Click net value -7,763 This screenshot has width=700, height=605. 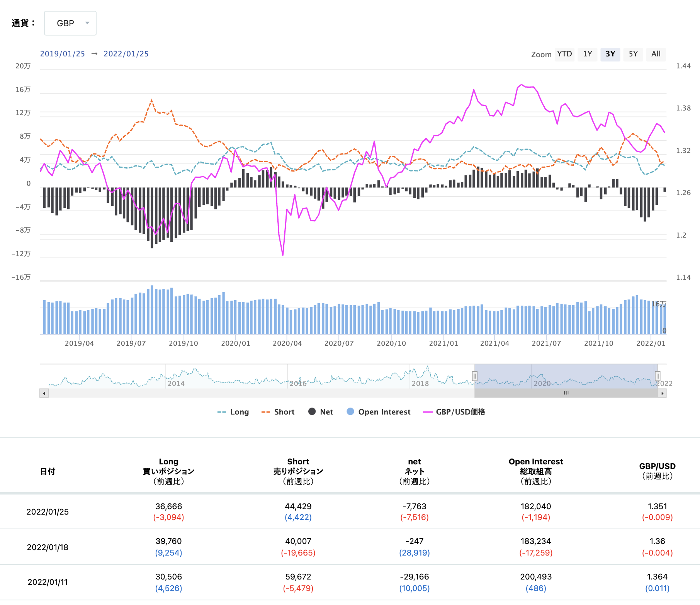coord(415,506)
